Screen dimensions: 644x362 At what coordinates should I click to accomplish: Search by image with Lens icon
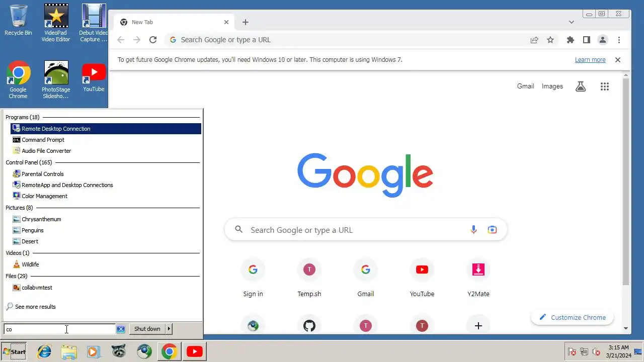(x=492, y=230)
